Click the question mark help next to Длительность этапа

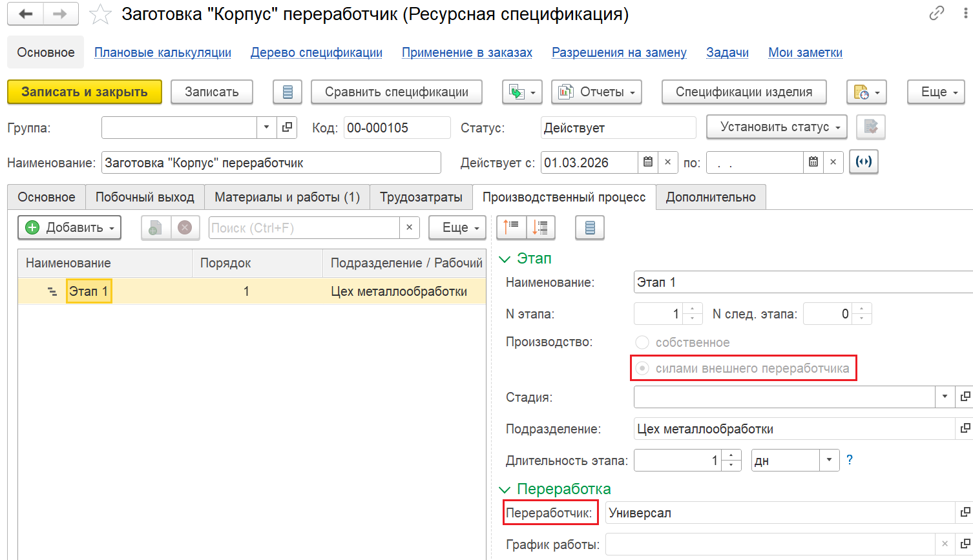(850, 460)
